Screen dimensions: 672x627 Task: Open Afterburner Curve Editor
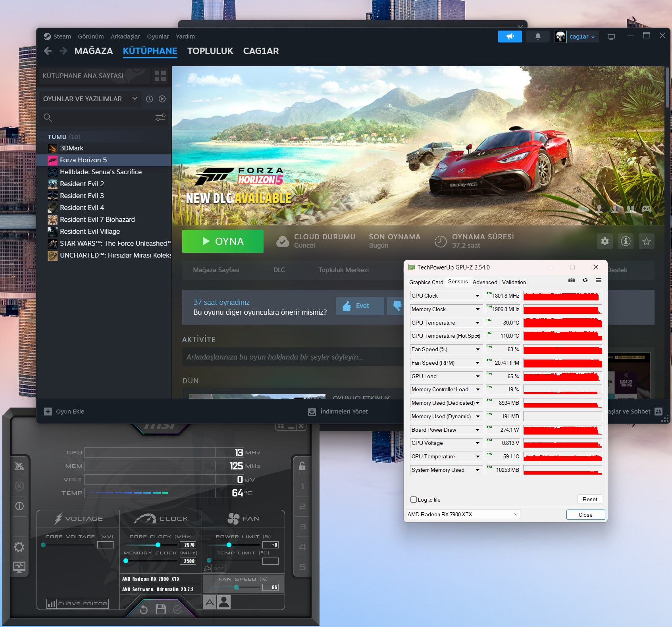pyautogui.click(x=77, y=604)
